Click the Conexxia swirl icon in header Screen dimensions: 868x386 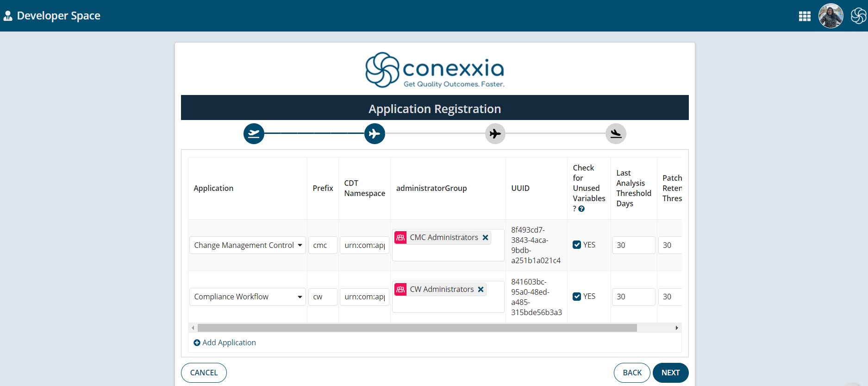859,16
